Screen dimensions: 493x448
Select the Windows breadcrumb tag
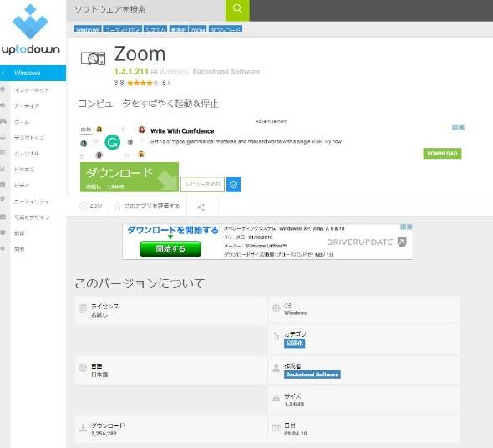click(x=88, y=29)
